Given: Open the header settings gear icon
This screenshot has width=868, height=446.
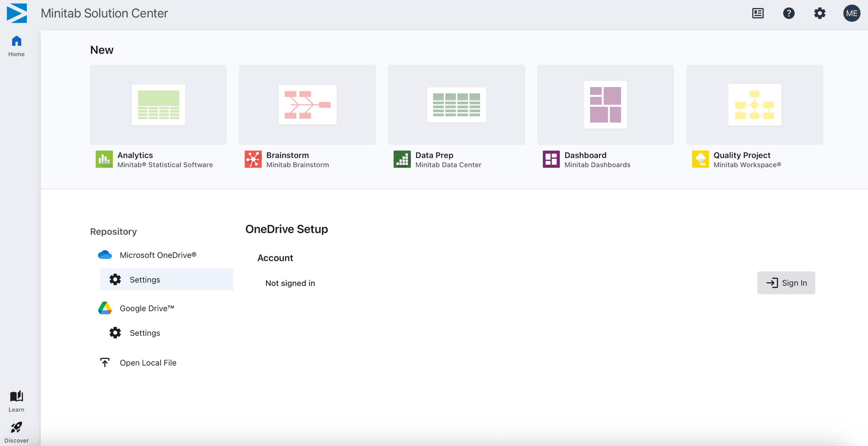Looking at the screenshot, I should click(x=820, y=13).
